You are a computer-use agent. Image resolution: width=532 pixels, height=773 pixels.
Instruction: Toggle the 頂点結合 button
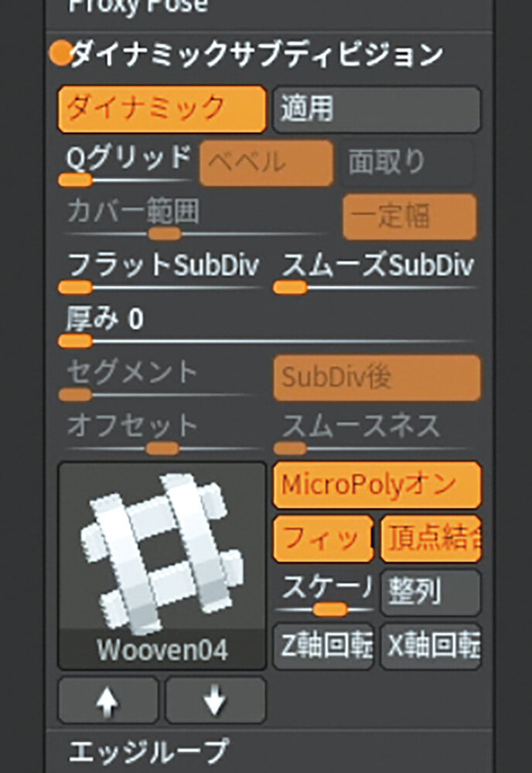point(431,539)
